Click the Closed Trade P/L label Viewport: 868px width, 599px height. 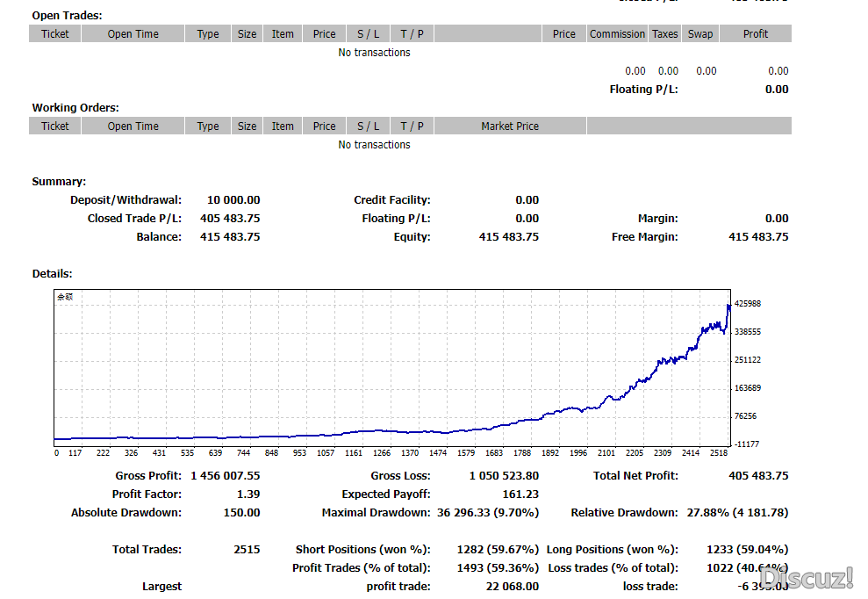click(x=134, y=219)
